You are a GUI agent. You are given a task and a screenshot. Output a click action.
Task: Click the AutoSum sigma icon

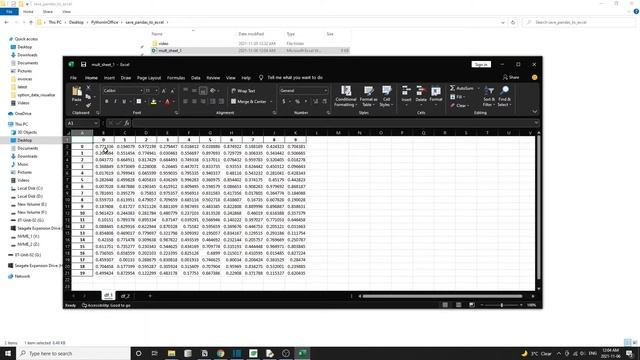[x=452, y=88]
